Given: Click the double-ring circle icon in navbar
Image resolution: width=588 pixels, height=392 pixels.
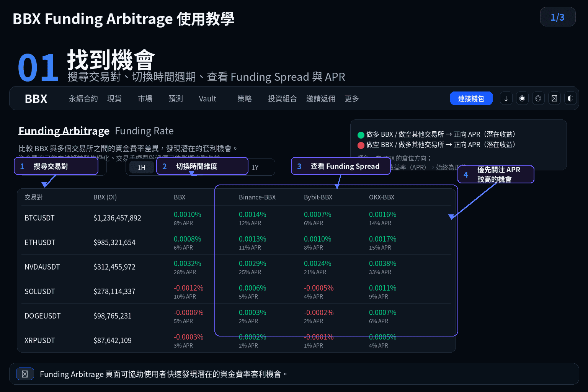Looking at the screenshot, I should (x=538, y=98).
